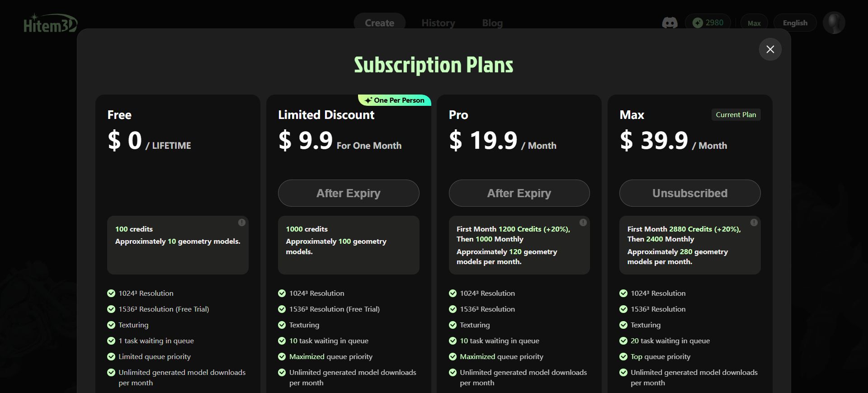Open the Blog tab
This screenshot has width=868, height=393.
pos(492,23)
